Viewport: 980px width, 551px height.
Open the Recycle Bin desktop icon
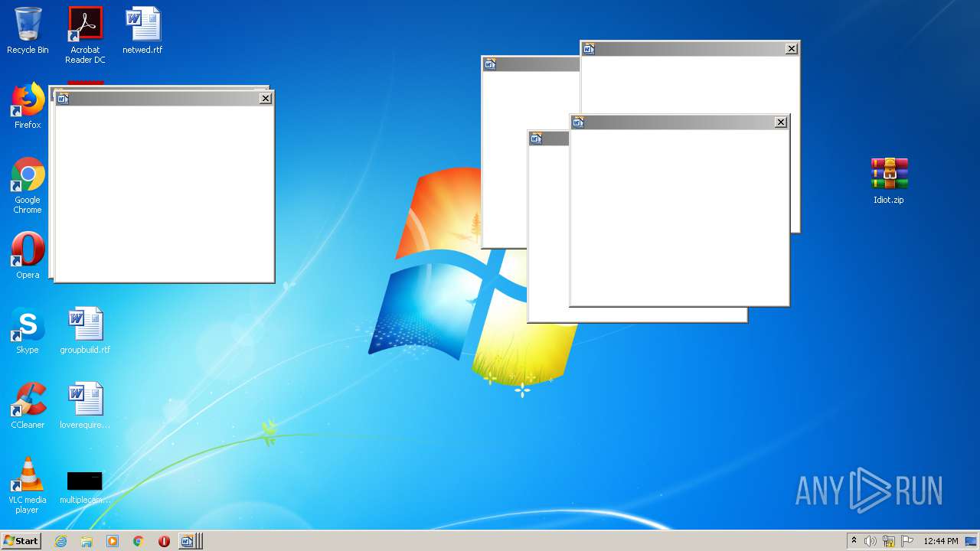click(28, 31)
